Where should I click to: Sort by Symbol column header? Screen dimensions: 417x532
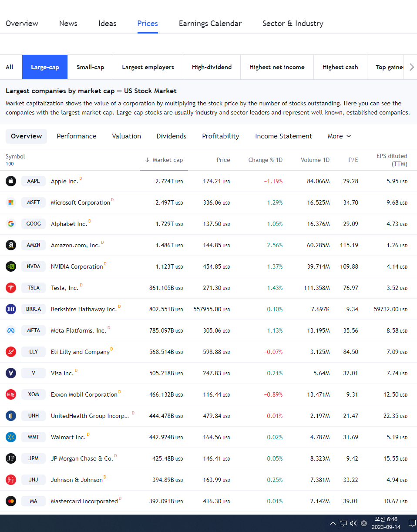tap(15, 156)
